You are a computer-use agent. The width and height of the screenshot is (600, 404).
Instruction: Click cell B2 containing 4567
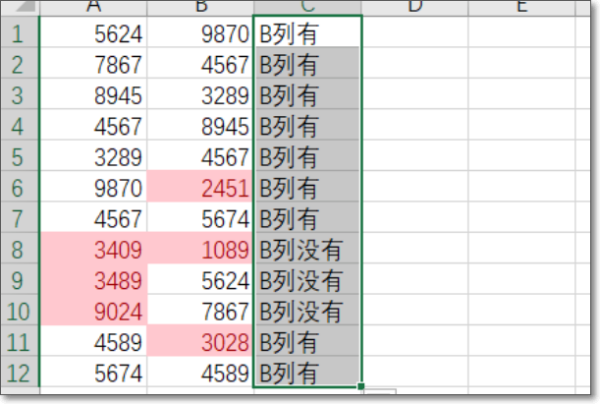coord(200,63)
